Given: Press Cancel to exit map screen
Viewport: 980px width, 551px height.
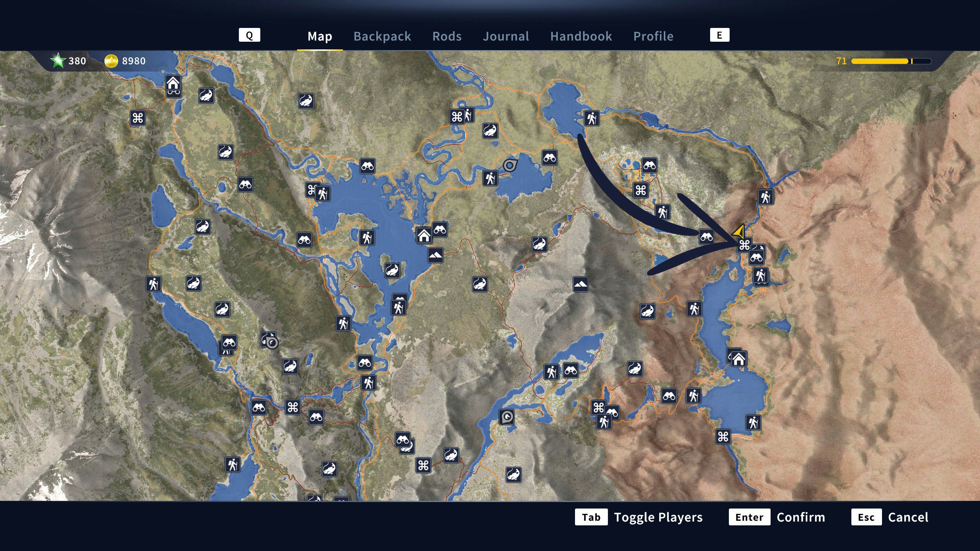Looking at the screenshot, I should tap(908, 517).
